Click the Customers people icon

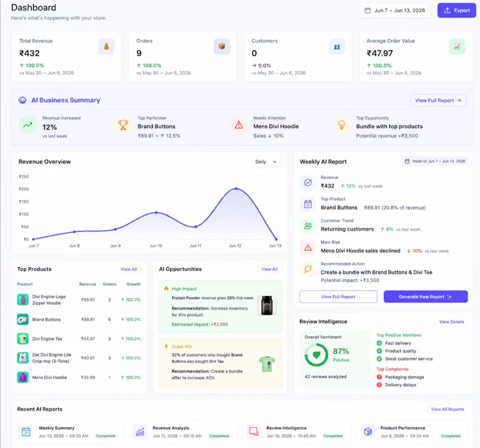(337, 47)
